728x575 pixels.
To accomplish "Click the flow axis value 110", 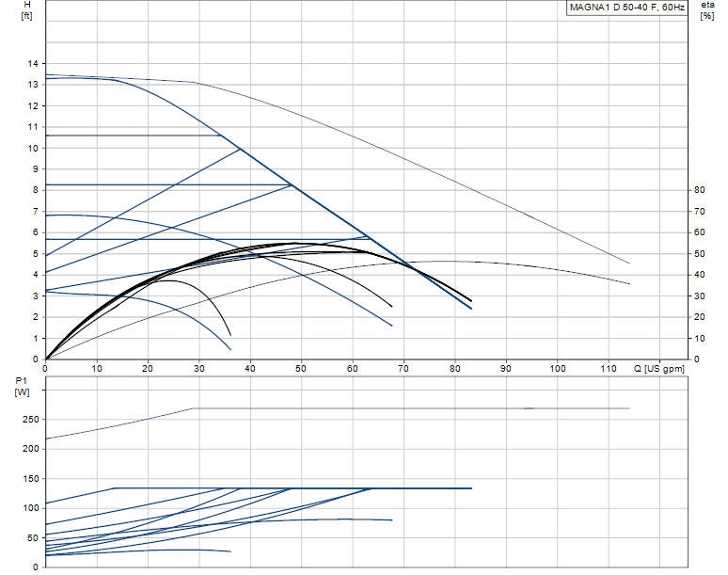I will pyautogui.click(x=609, y=369).
